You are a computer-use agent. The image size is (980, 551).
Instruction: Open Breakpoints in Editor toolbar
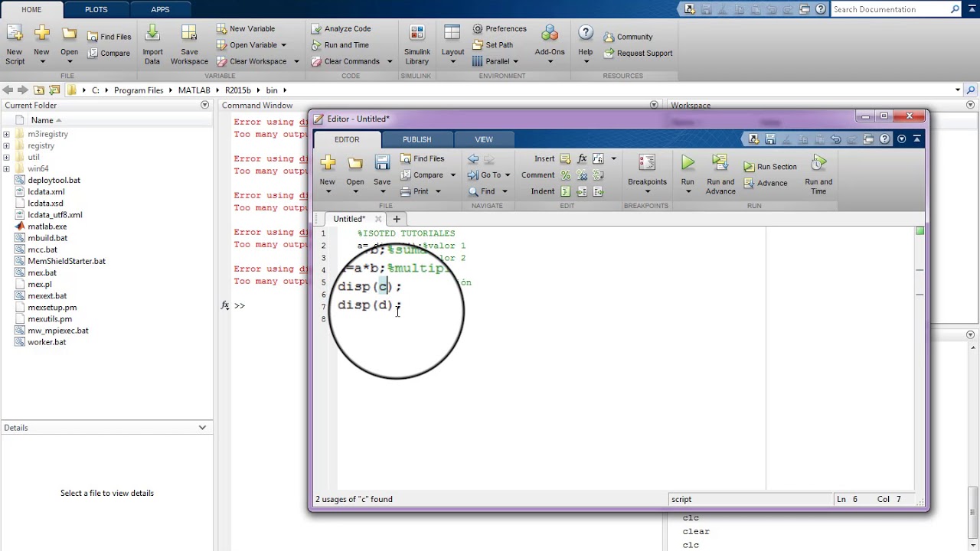tap(647, 173)
